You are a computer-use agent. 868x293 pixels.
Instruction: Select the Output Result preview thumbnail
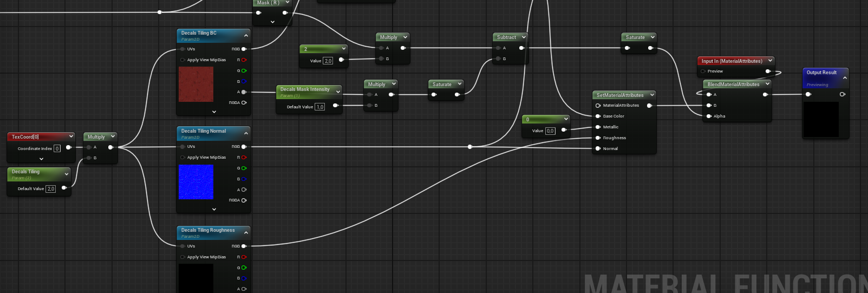click(821, 119)
